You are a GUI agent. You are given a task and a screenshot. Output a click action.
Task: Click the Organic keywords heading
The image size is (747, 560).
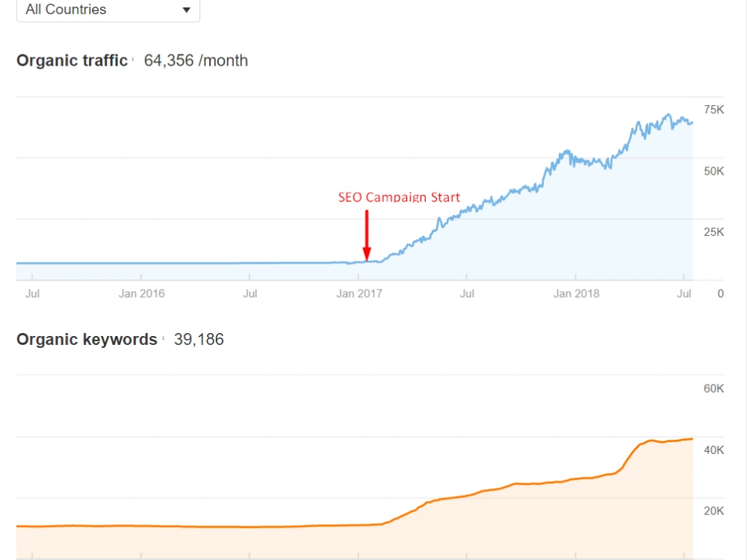[x=87, y=340]
